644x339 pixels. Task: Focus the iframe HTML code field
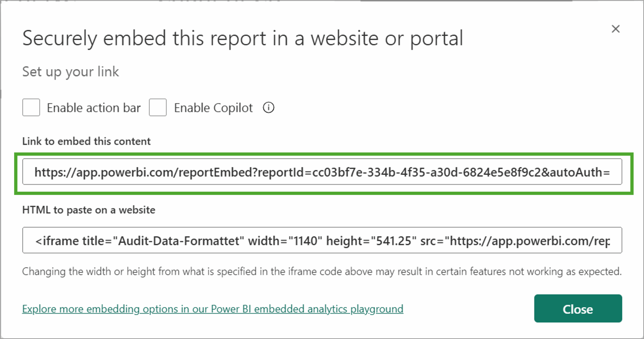tap(322, 240)
